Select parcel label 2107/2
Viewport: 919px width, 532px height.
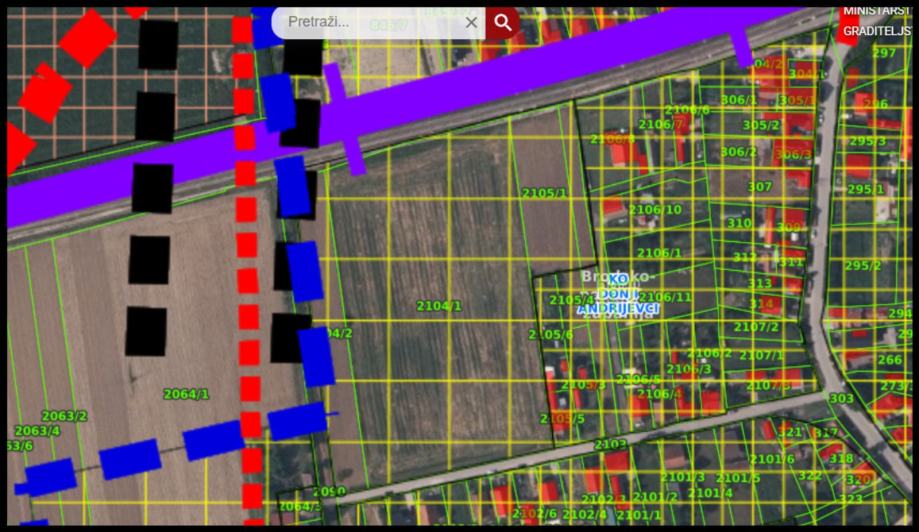[757, 327]
